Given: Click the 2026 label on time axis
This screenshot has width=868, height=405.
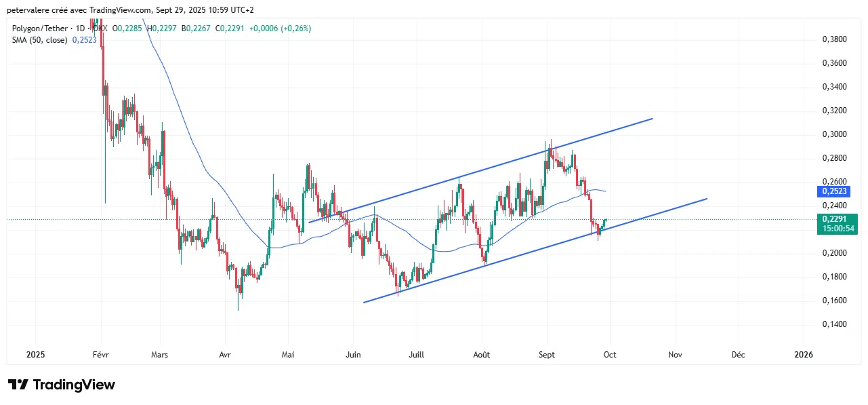Looking at the screenshot, I should click(x=803, y=354).
